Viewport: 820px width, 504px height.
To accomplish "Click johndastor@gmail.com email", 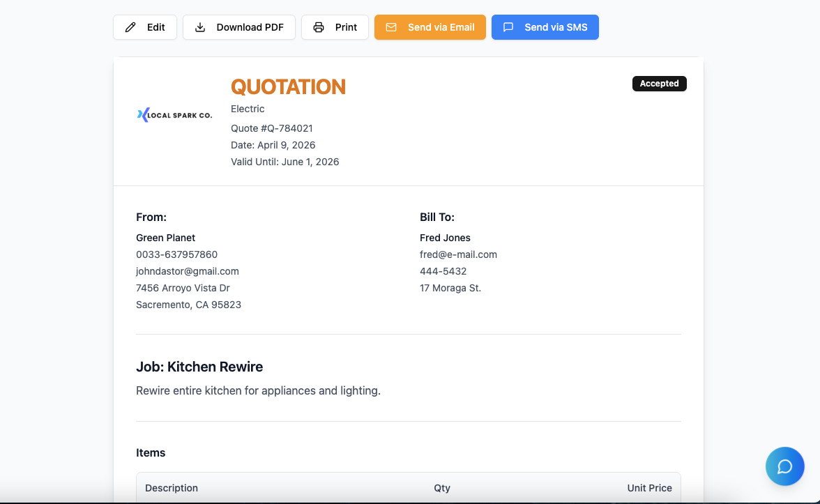I will [x=187, y=271].
